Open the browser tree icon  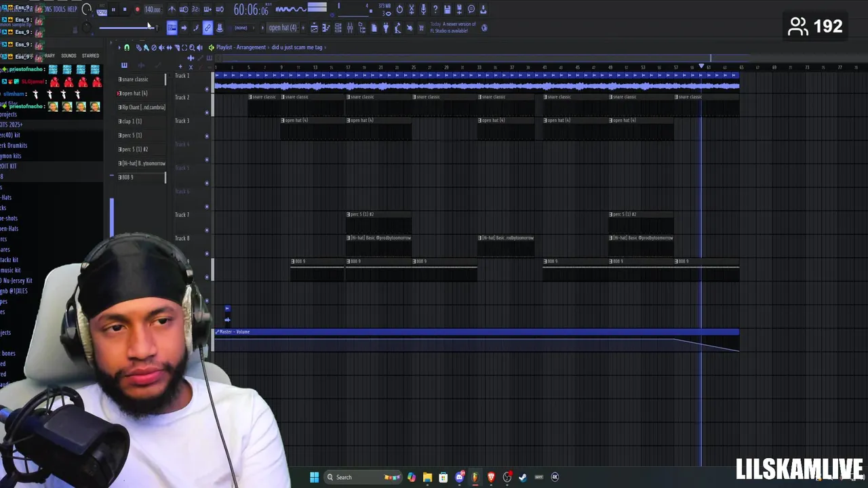click(x=361, y=28)
